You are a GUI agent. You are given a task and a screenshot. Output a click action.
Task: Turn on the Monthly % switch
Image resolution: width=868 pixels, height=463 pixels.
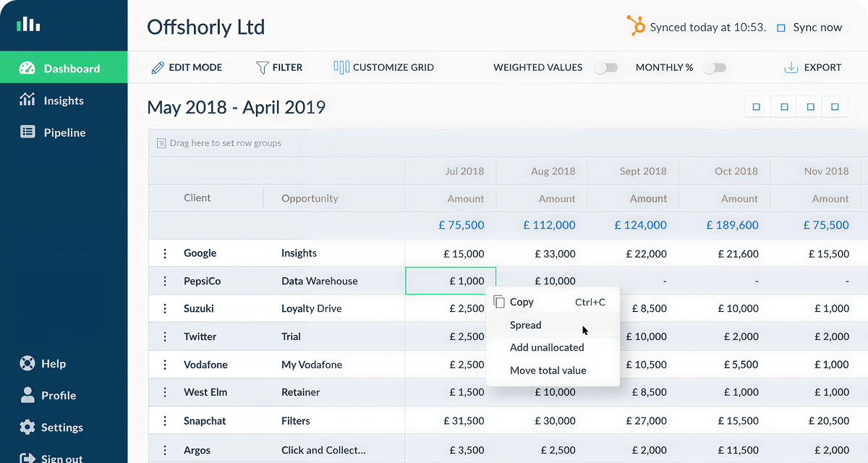tap(715, 67)
